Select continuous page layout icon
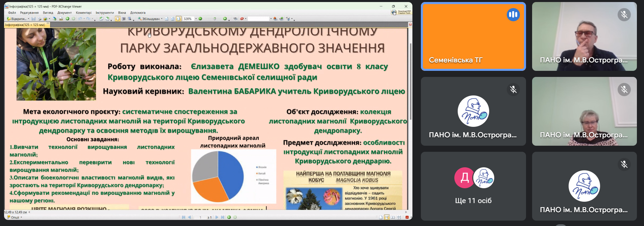The width and height of the screenshot is (644, 226). [x=387, y=217]
